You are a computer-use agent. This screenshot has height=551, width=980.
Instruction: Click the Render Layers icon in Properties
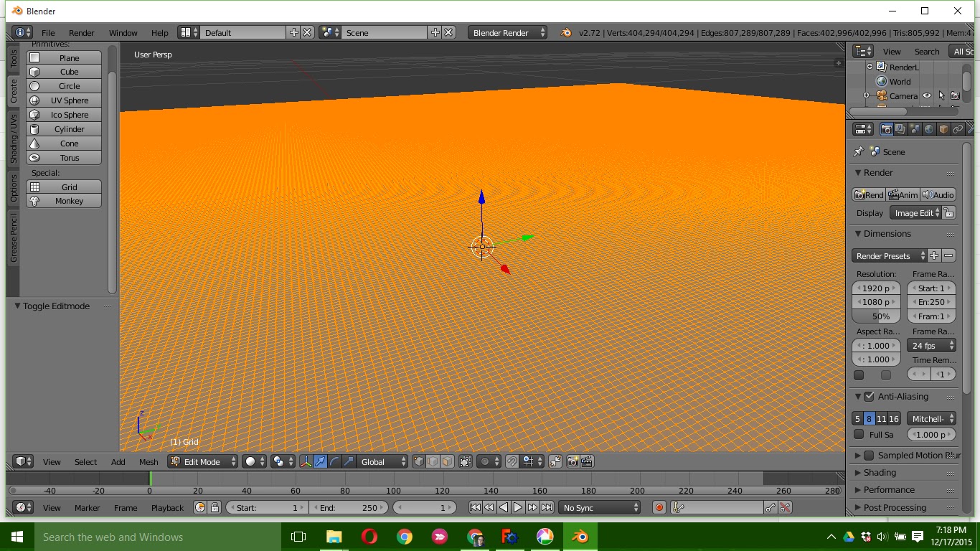[x=899, y=128]
